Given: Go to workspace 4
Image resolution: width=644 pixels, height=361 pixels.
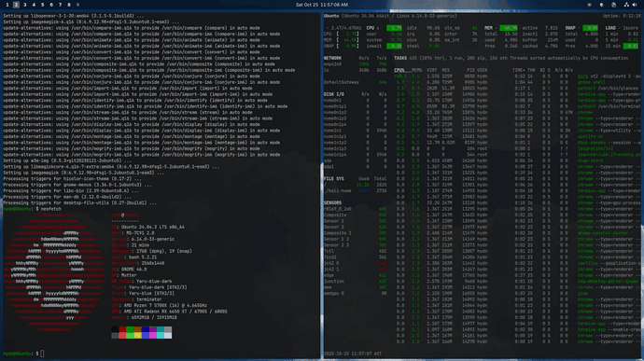Looking at the screenshot, I should (x=34, y=5).
